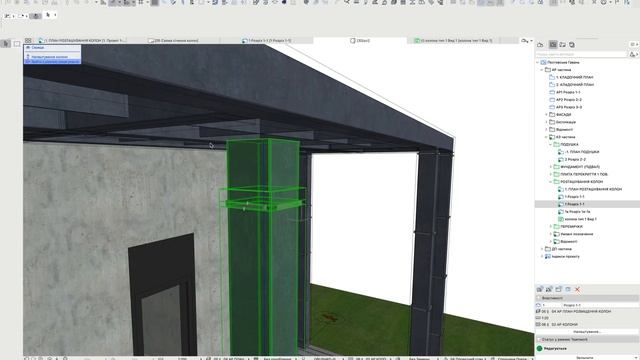The image size is (640, 360).
Task: Click the red X delete view icon
Action: (578, 289)
